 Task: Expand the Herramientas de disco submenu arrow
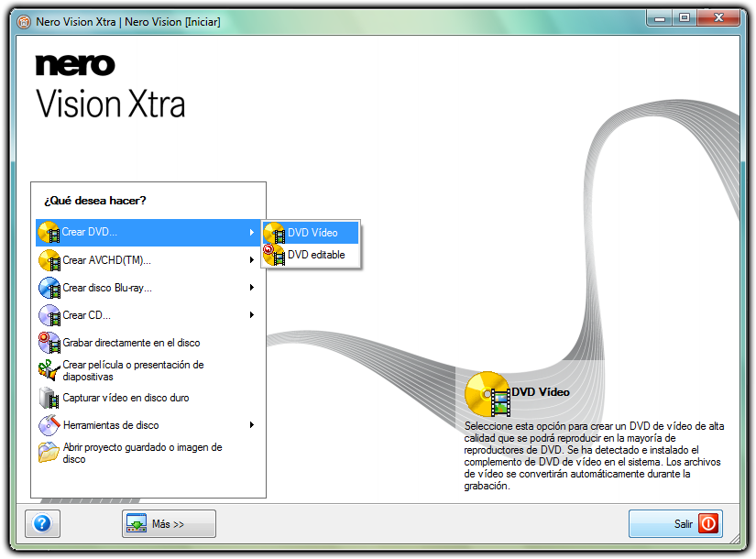(252, 425)
